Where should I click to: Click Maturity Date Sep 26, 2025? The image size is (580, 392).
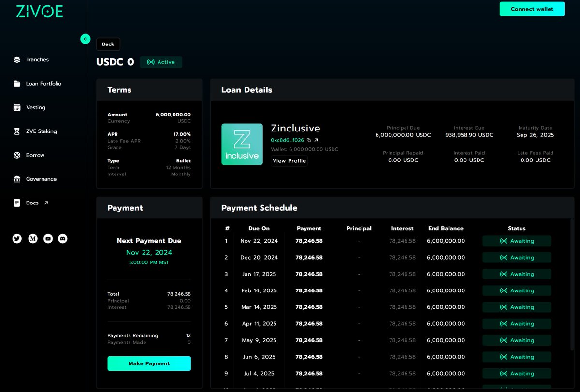[x=535, y=135]
